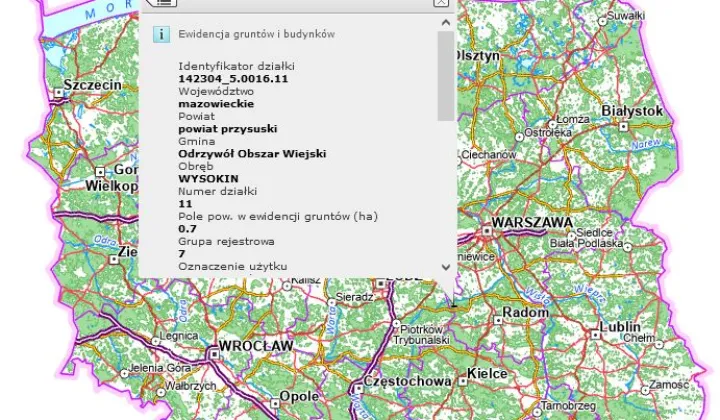Click the Częstochowa city marker
The image size is (720, 420).
[x=358, y=389]
